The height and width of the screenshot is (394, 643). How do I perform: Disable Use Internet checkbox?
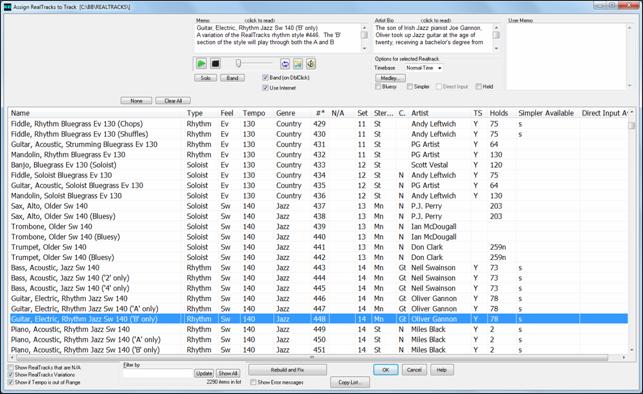(265, 88)
